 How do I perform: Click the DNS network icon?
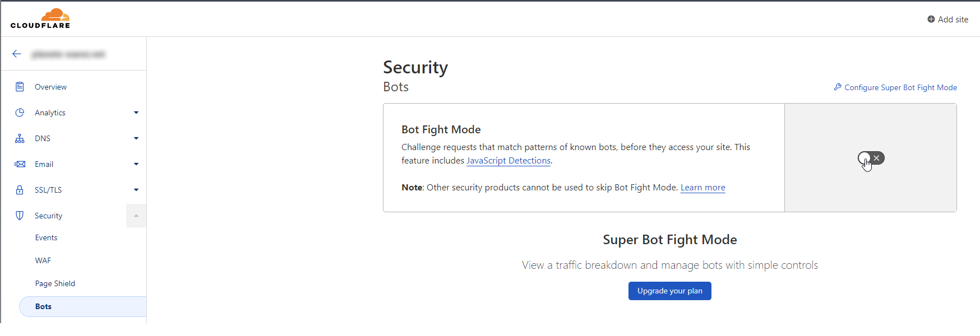[20, 138]
